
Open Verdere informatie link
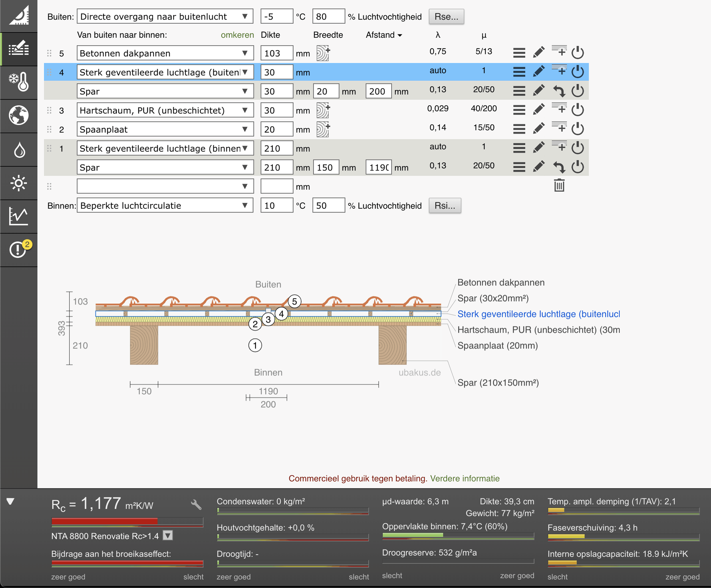(465, 478)
